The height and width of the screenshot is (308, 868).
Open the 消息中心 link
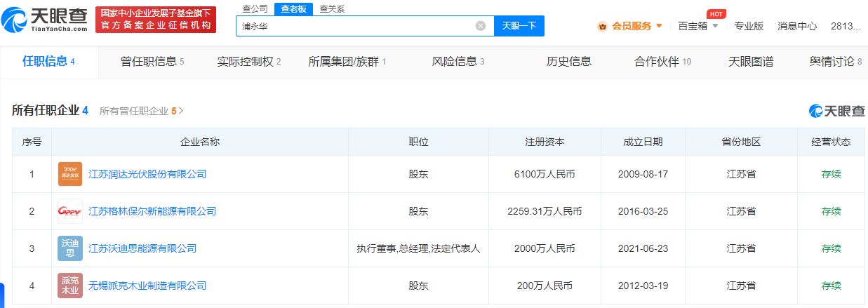(797, 26)
